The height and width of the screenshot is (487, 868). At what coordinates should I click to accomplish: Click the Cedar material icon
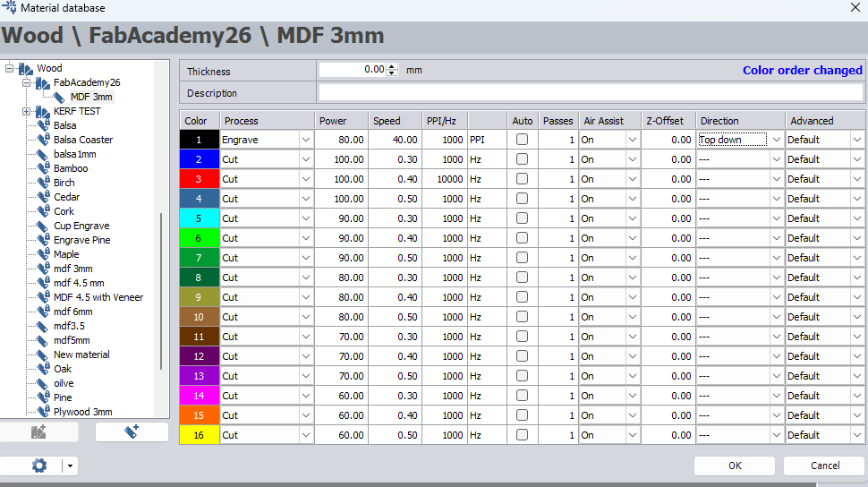[x=43, y=197]
